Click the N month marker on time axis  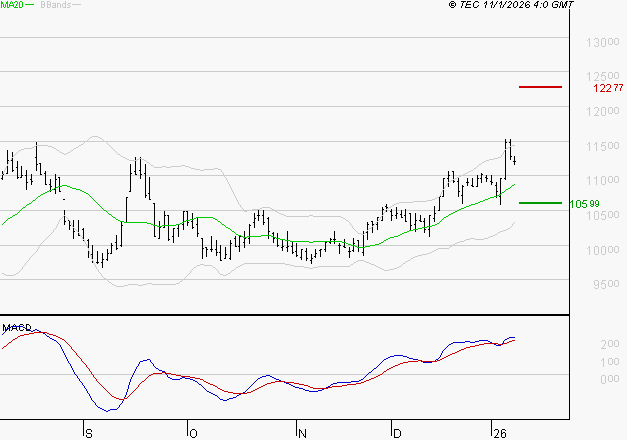coord(302,434)
